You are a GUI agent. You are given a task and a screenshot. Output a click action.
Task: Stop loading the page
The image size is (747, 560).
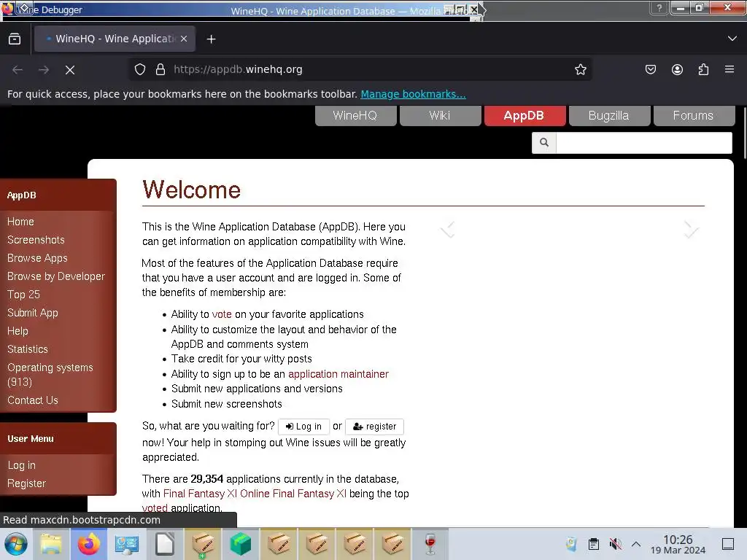[x=70, y=70]
